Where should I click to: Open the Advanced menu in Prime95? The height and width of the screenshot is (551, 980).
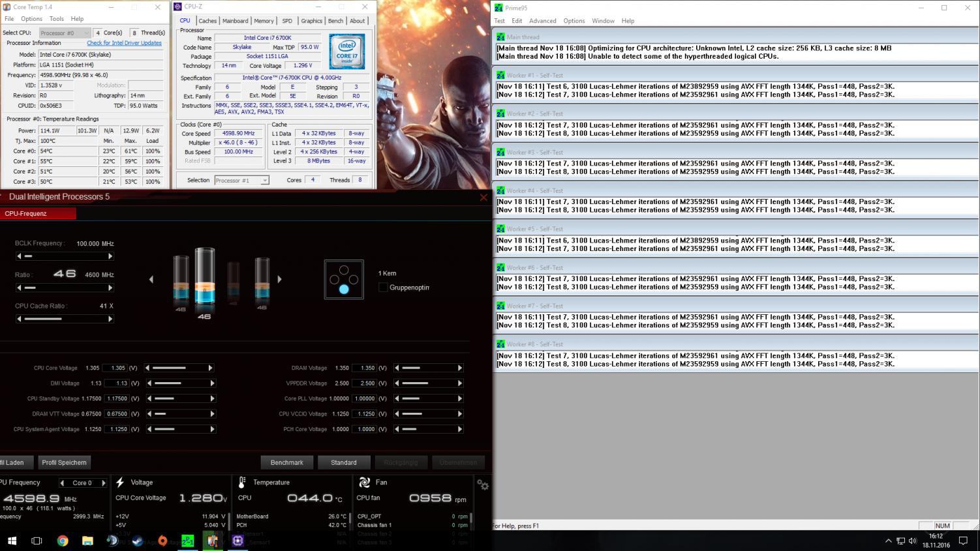pos(543,21)
